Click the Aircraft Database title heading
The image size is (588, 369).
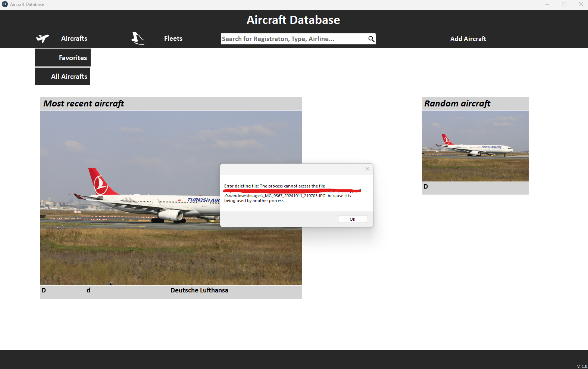(293, 20)
